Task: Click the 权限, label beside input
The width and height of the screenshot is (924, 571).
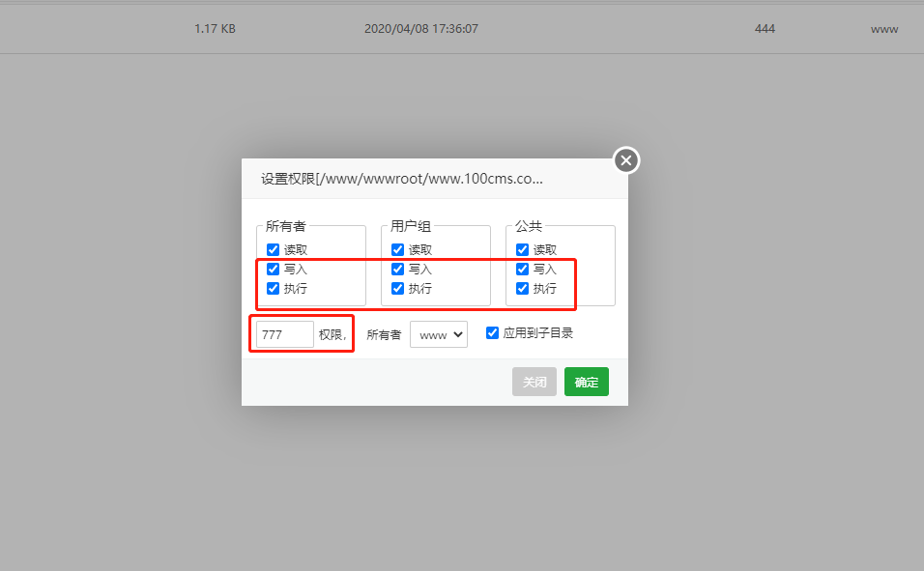Action: point(332,334)
